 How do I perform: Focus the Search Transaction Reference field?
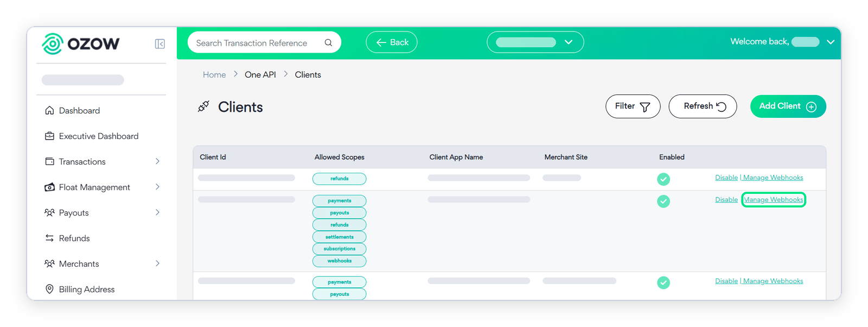(x=264, y=42)
